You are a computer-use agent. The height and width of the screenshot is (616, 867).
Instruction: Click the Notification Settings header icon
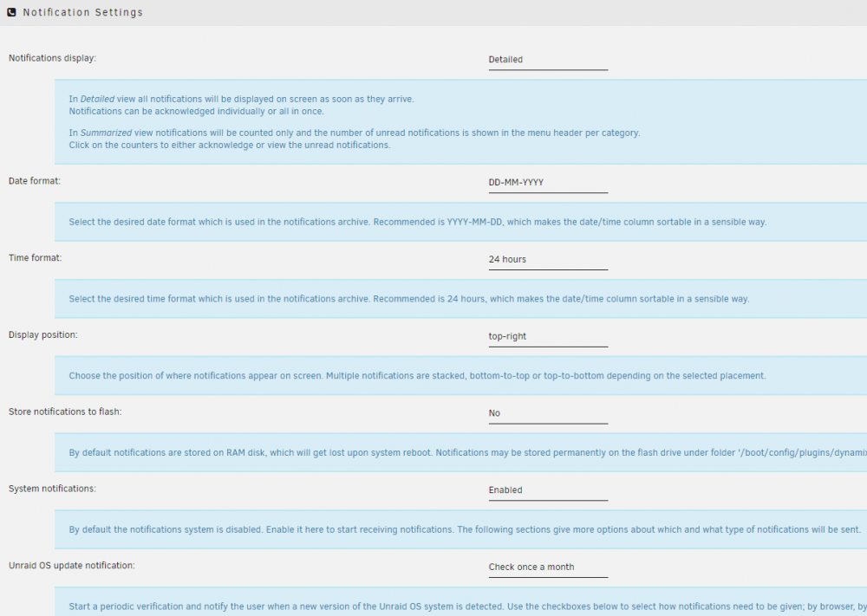[x=11, y=12]
